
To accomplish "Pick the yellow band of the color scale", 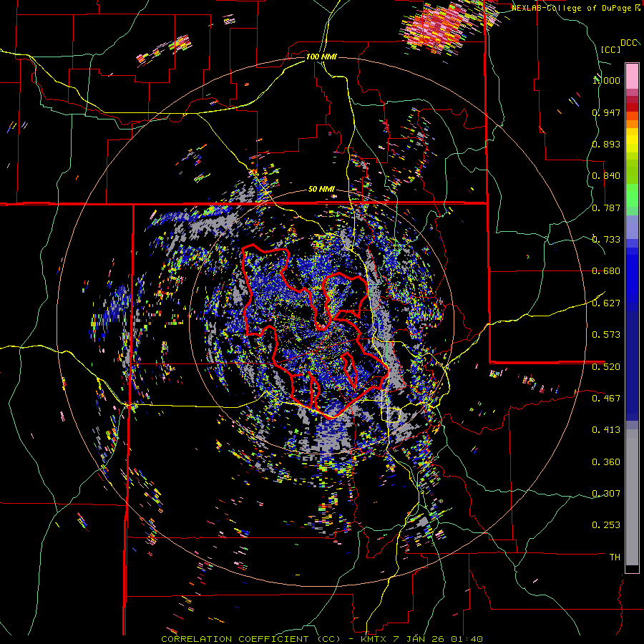I will 632,141.
